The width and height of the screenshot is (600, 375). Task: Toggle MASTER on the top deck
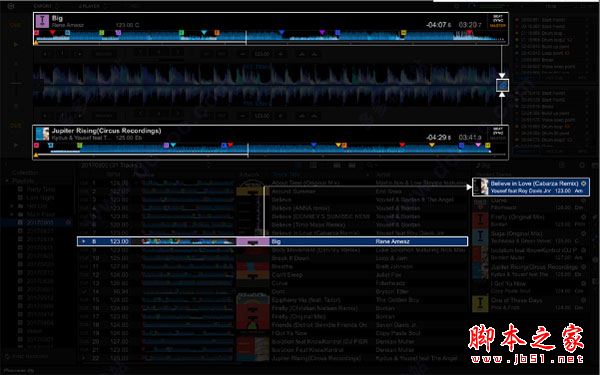point(498,26)
